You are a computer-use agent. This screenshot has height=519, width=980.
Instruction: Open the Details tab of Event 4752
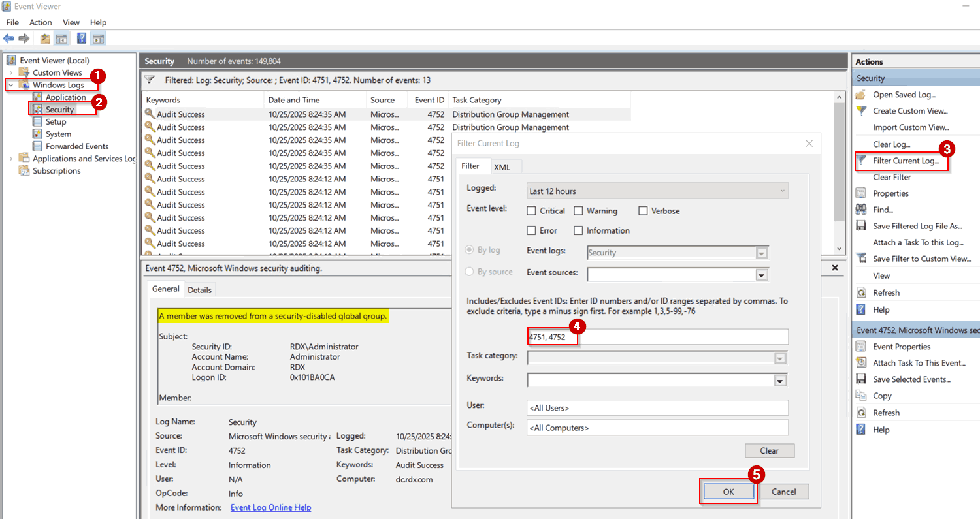[199, 289]
